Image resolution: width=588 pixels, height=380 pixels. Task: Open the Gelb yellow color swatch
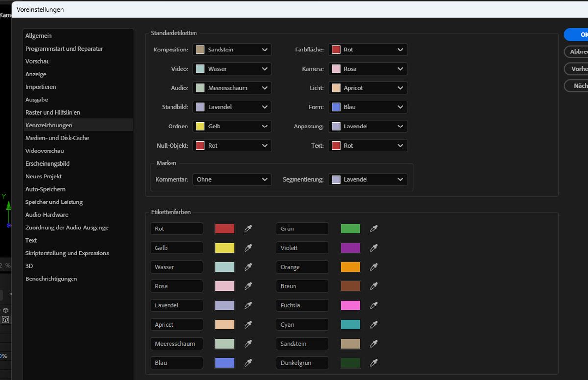[225, 248]
